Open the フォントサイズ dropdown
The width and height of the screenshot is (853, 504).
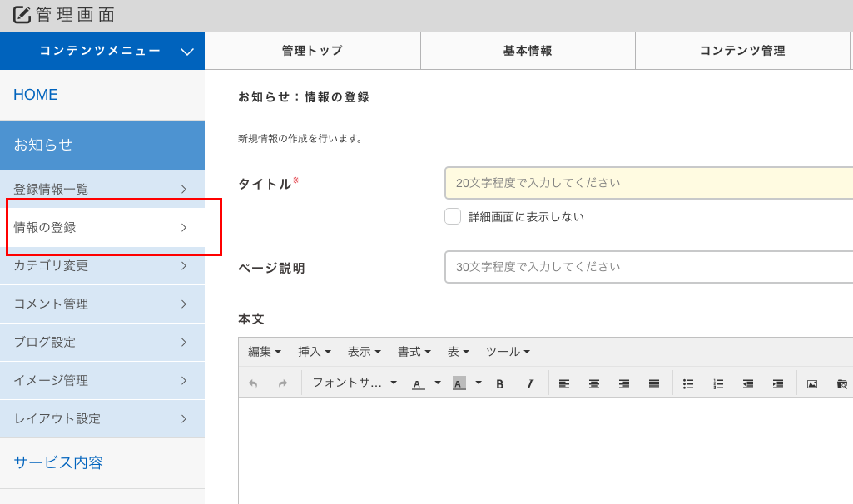pyautogui.click(x=354, y=383)
